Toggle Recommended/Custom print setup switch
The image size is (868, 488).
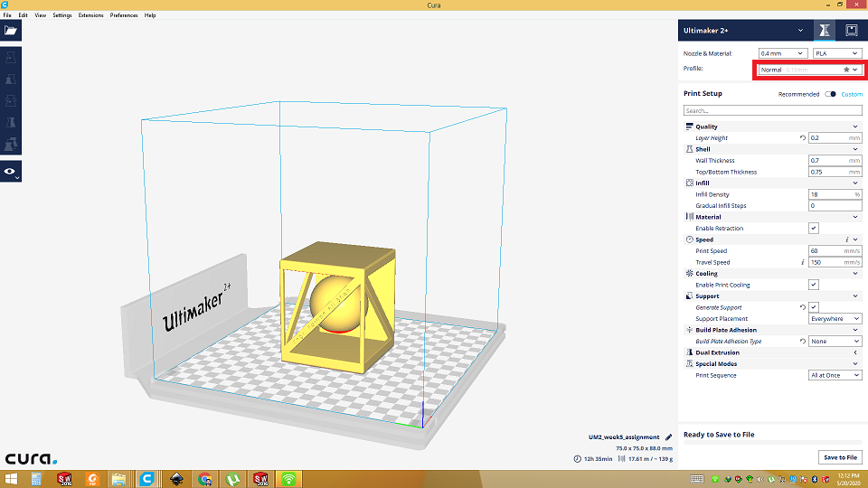coord(830,94)
